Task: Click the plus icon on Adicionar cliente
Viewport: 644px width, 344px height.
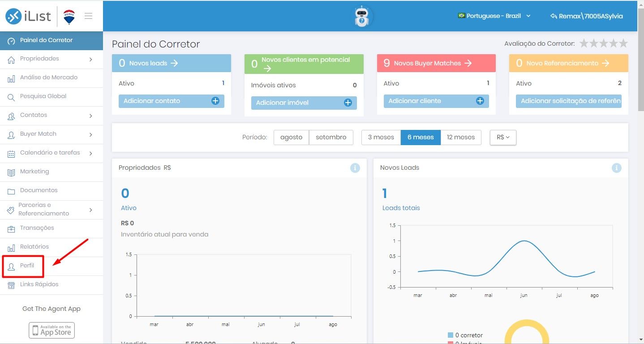Action: (x=480, y=101)
